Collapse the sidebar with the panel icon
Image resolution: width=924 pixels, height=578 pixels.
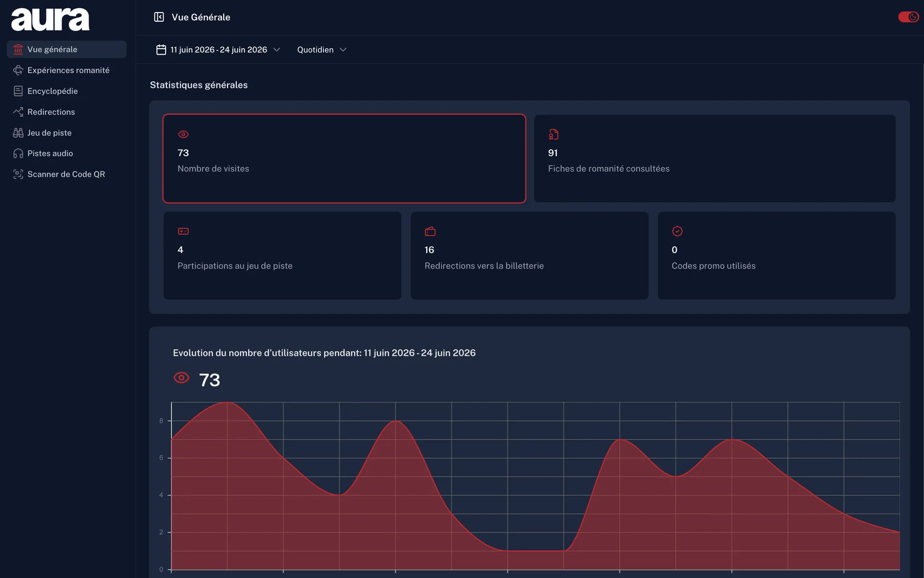point(159,17)
